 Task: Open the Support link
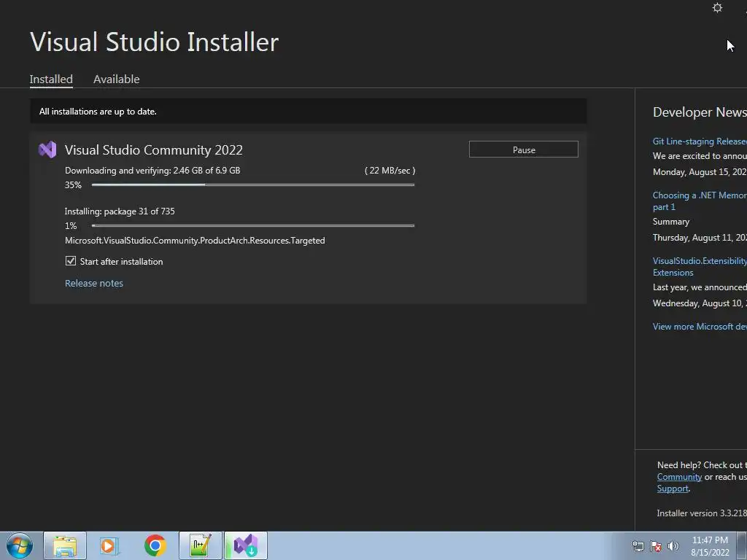tap(673, 489)
